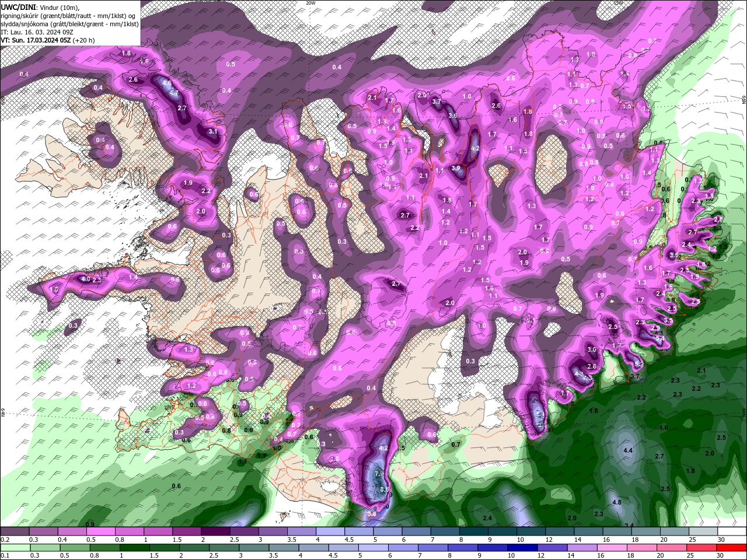Select the '4.8' rain value over the sea
This screenshot has height=560, width=747.
click(x=616, y=502)
